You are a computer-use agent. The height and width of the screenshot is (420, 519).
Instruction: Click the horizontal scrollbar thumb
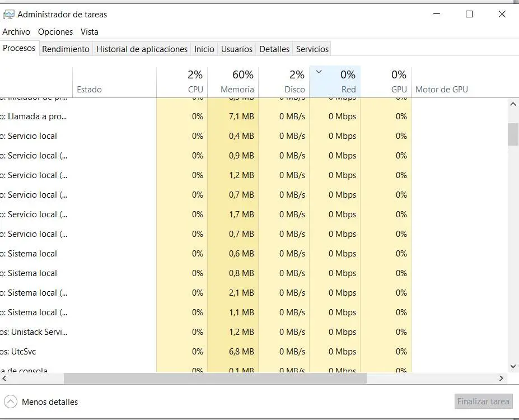click(215, 379)
